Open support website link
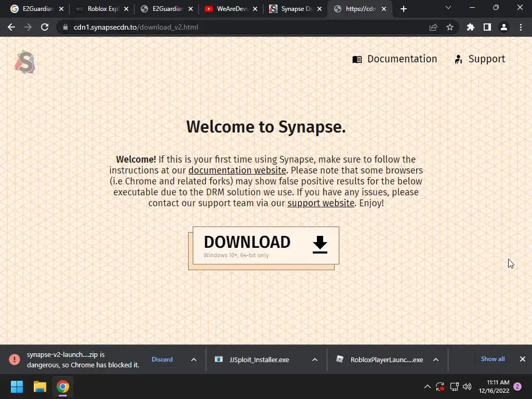Viewport: 532px width, 399px height. 321,203
